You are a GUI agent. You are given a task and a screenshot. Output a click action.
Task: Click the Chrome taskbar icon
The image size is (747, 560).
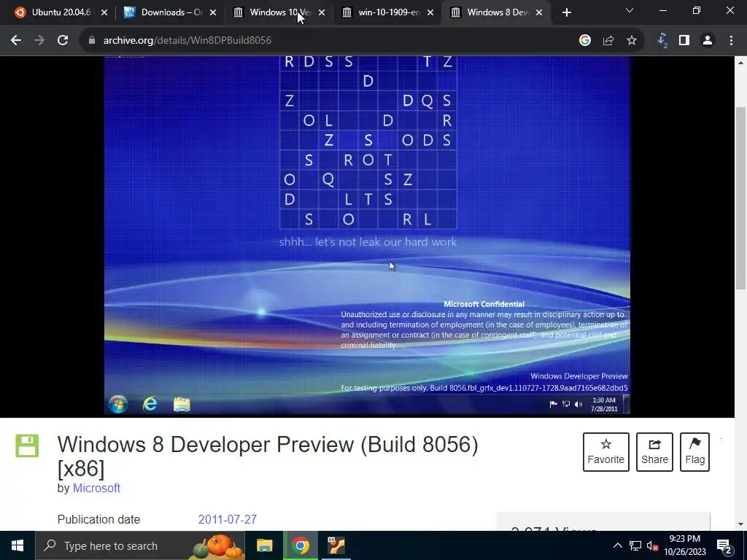tap(301, 545)
